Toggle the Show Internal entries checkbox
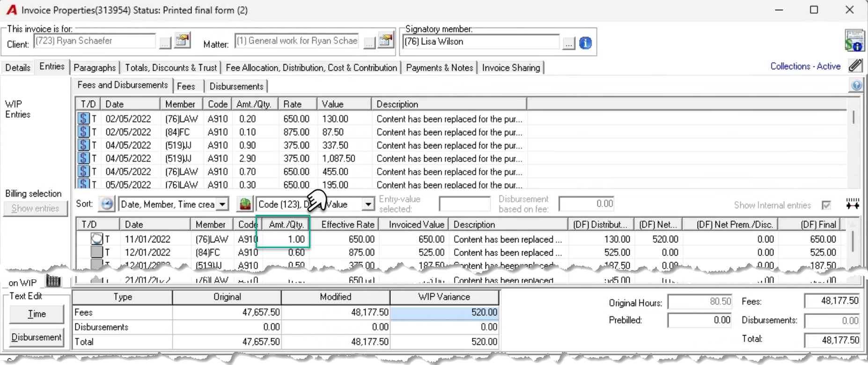The width and height of the screenshot is (868, 365). click(x=826, y=205)
